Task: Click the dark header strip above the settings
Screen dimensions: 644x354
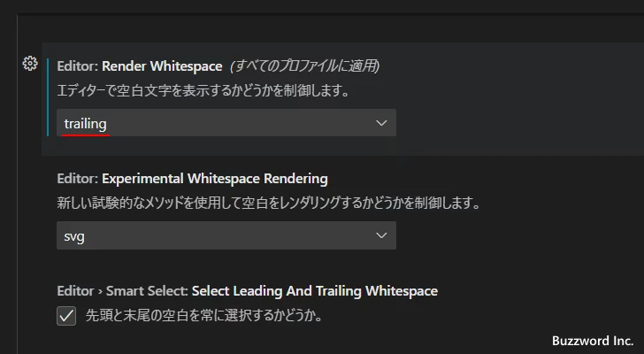Action: [322, 7]
